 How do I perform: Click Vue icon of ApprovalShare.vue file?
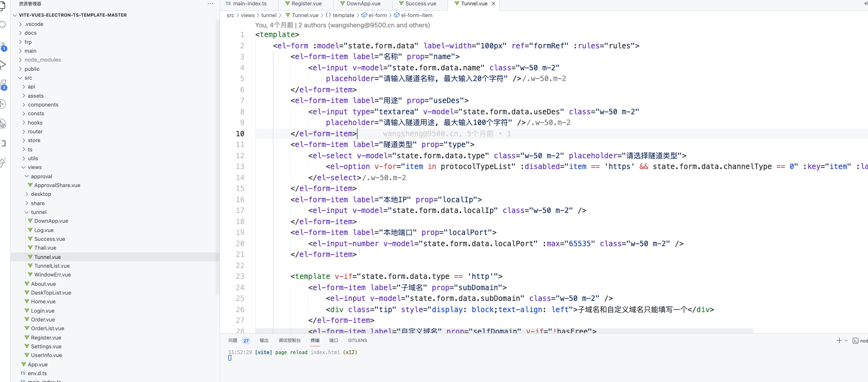click(x=30, y=185)
